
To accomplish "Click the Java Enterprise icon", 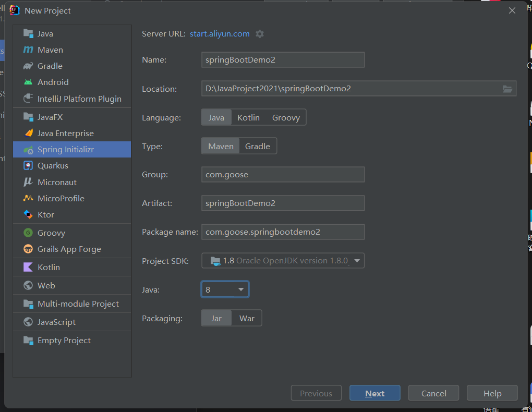I will 29,133.
